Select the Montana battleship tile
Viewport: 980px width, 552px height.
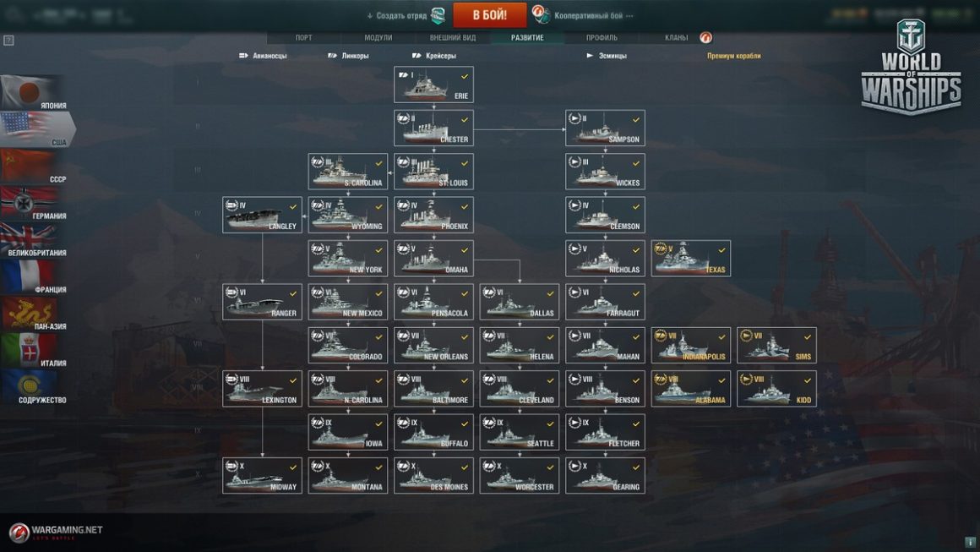pyautogui.click(x=348, y=476)
